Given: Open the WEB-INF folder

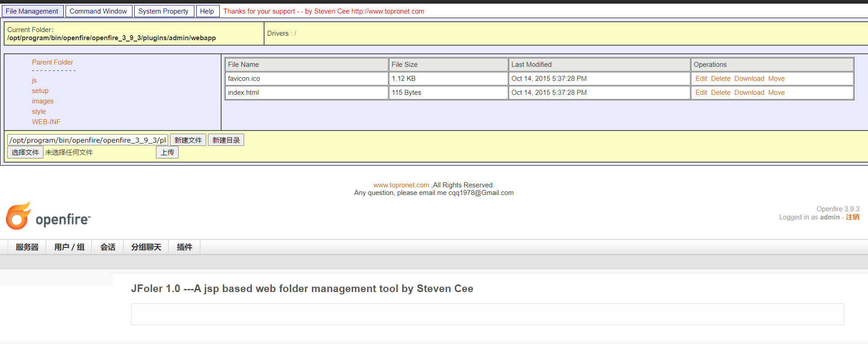Looking at the screenshot, I should point(46,122).
